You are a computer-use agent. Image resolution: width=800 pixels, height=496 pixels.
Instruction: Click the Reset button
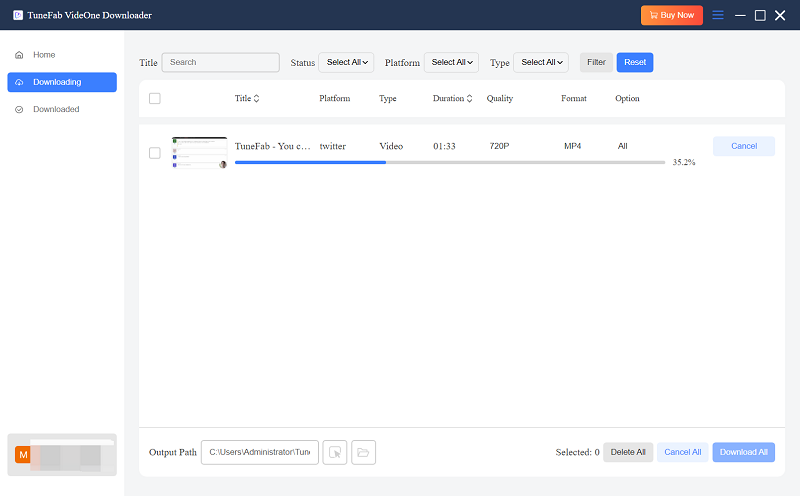coord(635,62)
